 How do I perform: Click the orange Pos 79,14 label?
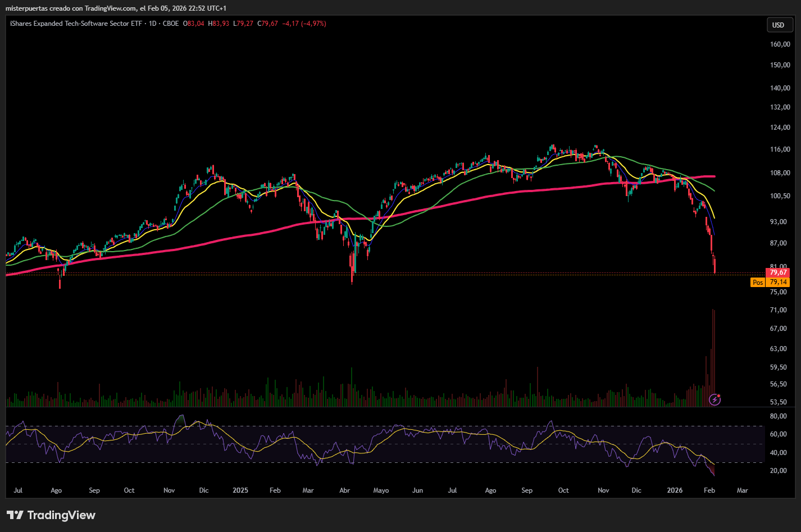coord(770,282)
